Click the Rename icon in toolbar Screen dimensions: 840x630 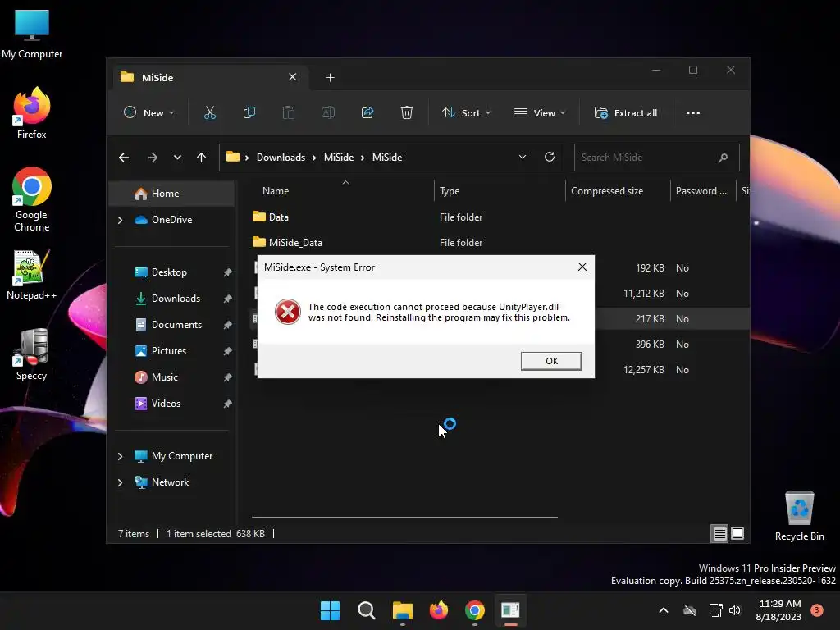[x=328, y=112]
